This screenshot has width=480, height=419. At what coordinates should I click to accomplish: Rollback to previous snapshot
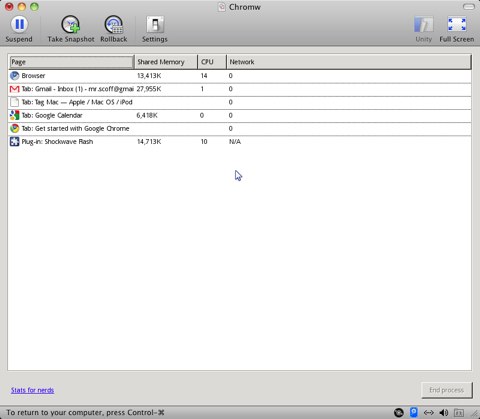tap(114, 29)
